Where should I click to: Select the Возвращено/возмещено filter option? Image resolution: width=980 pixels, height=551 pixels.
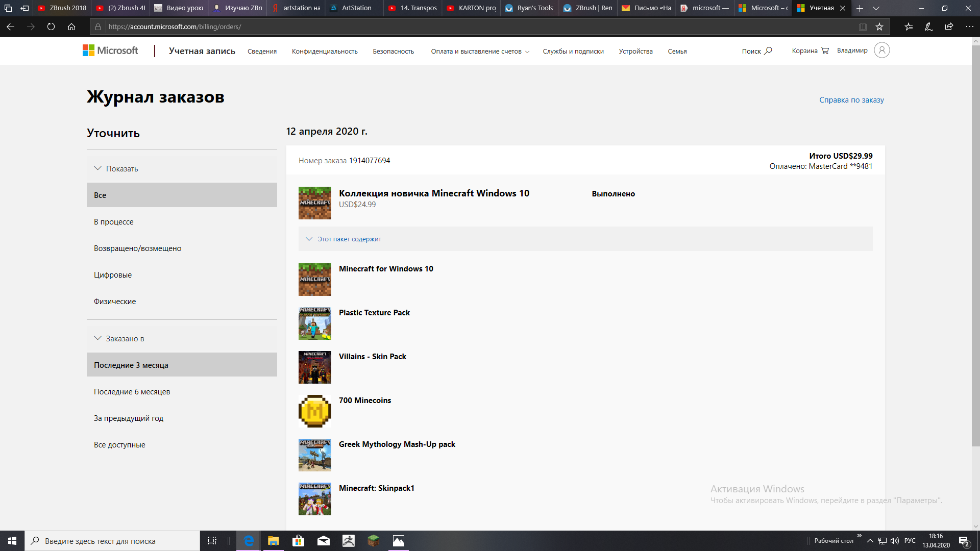coord(182,248)
